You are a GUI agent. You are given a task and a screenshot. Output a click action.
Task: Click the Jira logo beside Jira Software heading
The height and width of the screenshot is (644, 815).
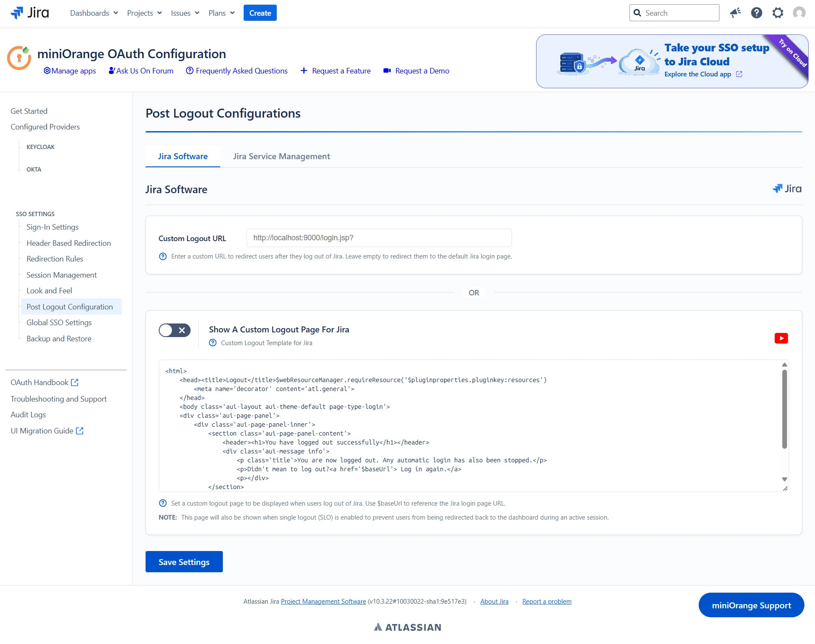coord(787,188)
